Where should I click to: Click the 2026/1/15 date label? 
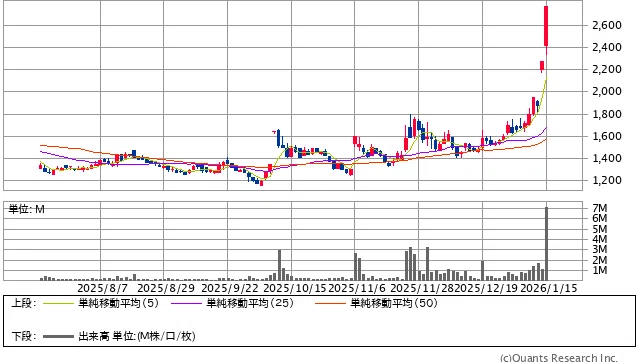coord(549,288)
